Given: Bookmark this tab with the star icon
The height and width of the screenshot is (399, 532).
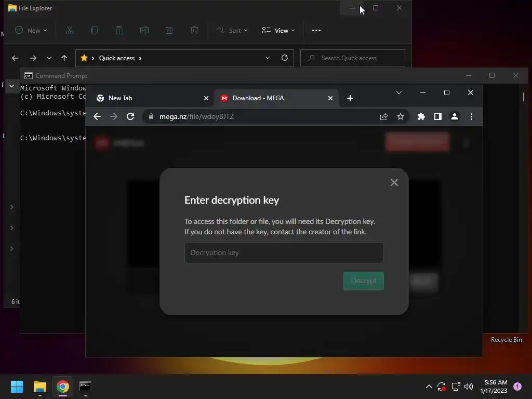Looking at the screenshot, I should point(401,117).
